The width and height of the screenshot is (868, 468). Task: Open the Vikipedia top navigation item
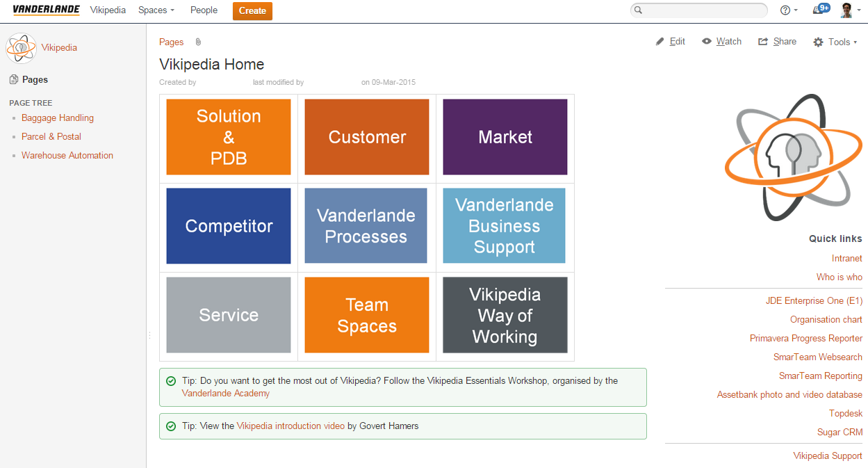108,10
